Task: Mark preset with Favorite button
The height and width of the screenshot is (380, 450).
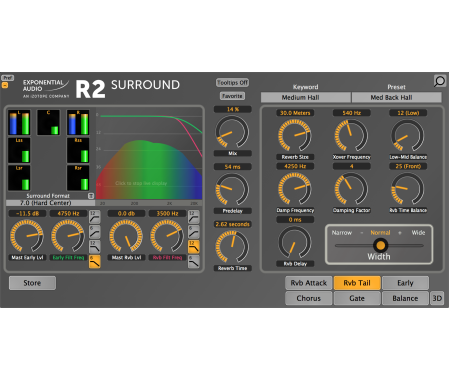Action: 232,96
